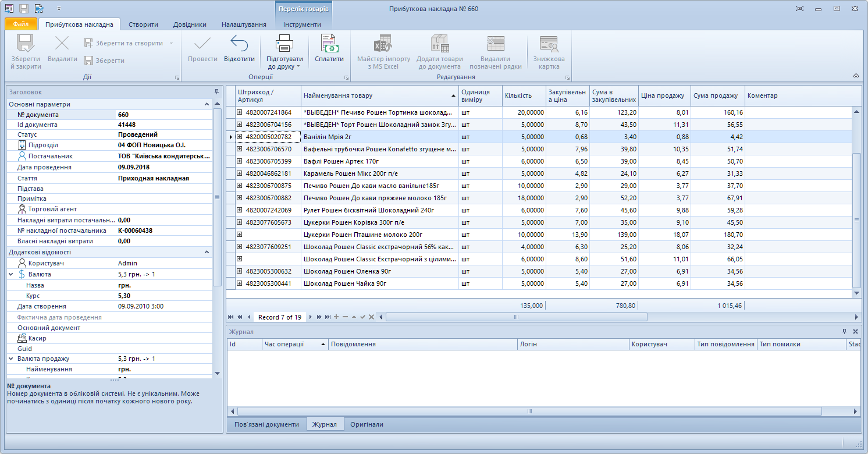This screenshot has height=454, width=868.
Task: Go to the next record in navigator
Action: click(310, 317)
